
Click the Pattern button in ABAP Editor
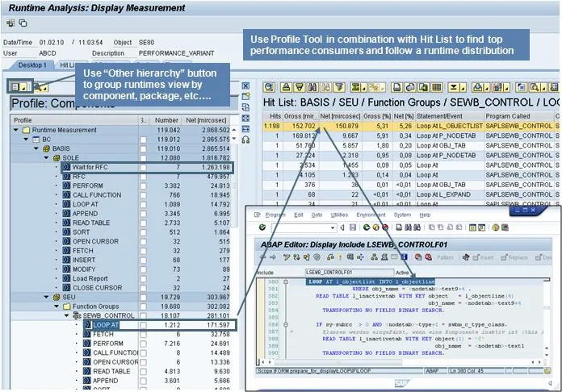point(445,257)
